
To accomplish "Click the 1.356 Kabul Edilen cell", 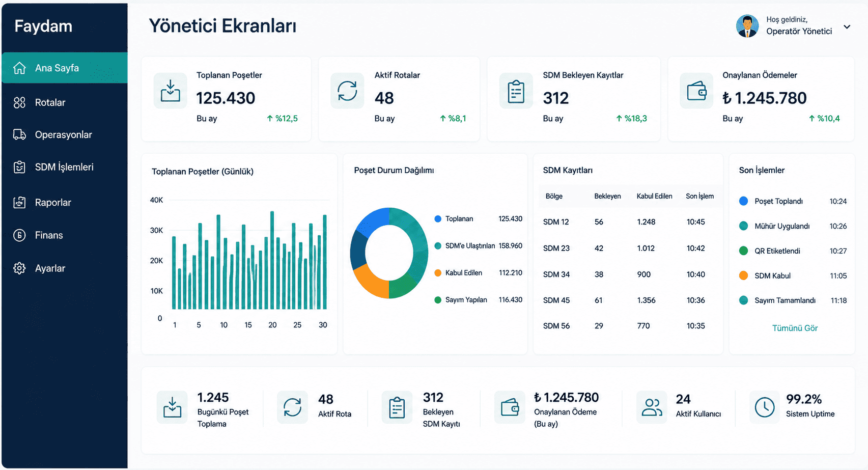I will click(x=646, y=300).
